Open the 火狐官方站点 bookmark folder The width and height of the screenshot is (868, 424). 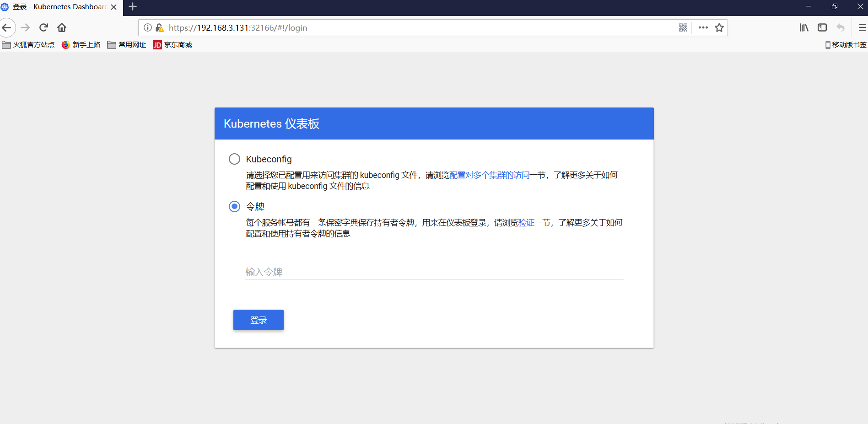28,45
